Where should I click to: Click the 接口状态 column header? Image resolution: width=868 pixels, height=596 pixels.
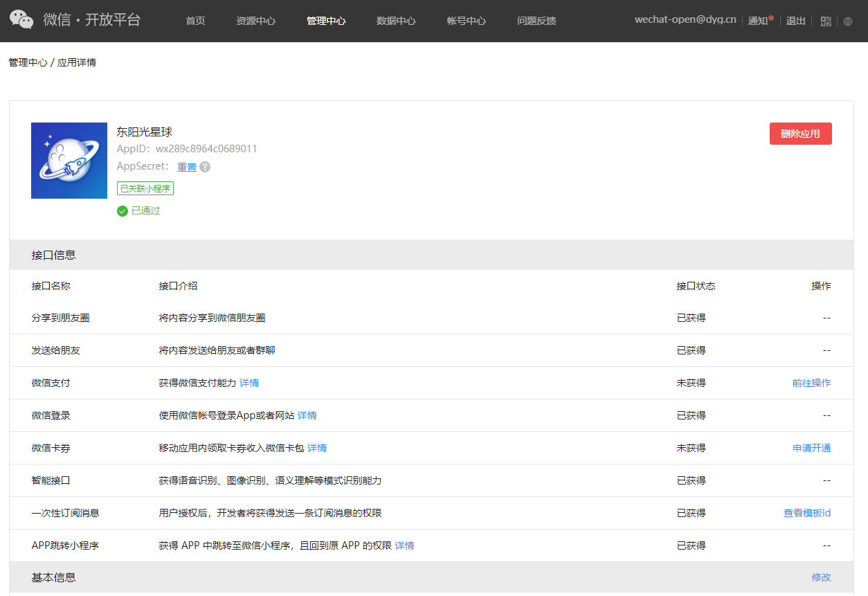pyautogui.click(x=696, y=286)
